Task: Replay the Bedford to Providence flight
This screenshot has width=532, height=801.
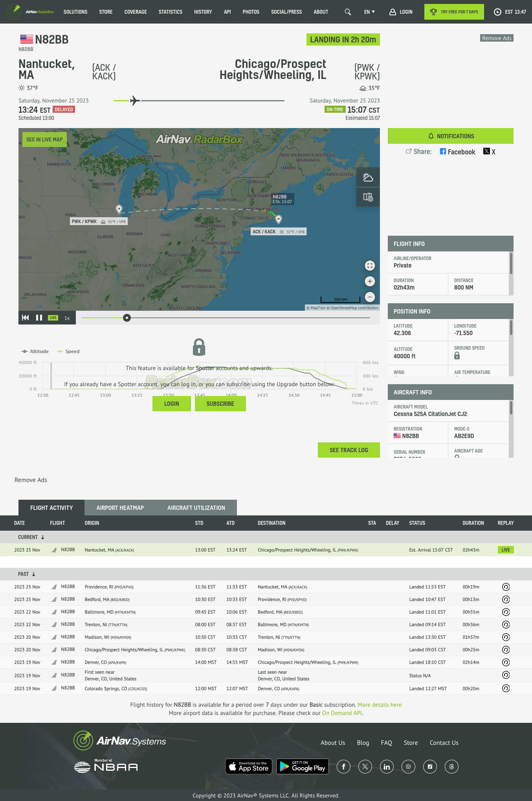Action: click(506, 599)
